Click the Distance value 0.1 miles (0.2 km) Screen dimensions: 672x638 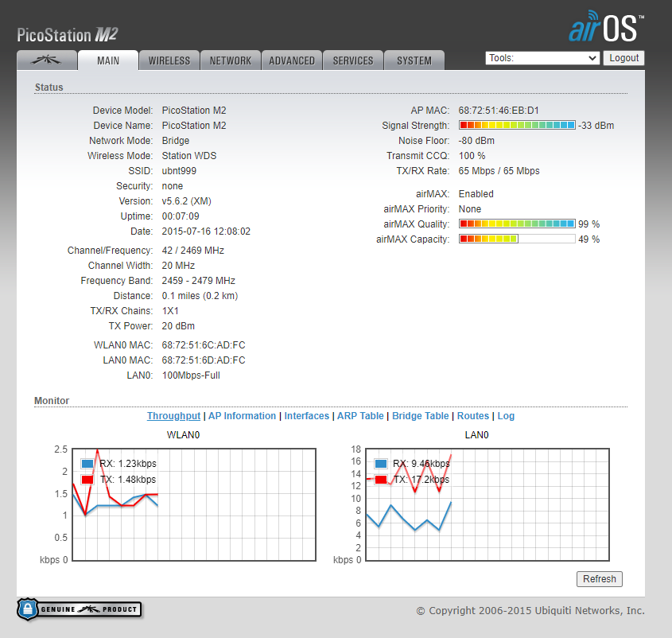click(200, 296)
